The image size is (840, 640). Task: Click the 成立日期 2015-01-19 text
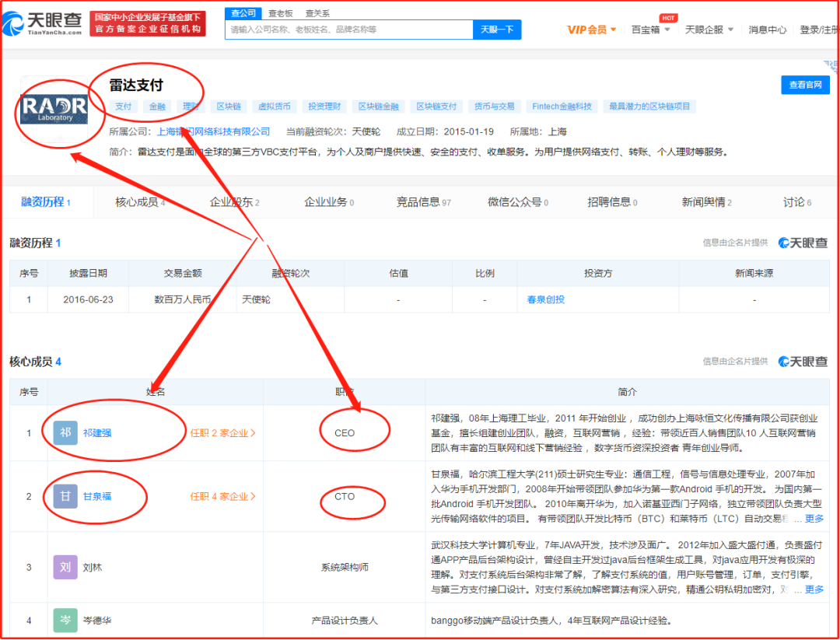pos(445,131)
